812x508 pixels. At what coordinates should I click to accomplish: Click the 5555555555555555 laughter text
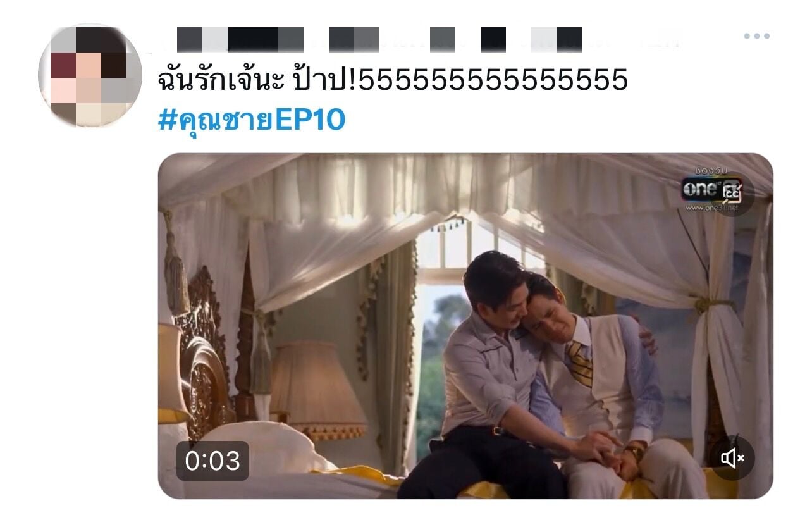[x=493, y=80]
